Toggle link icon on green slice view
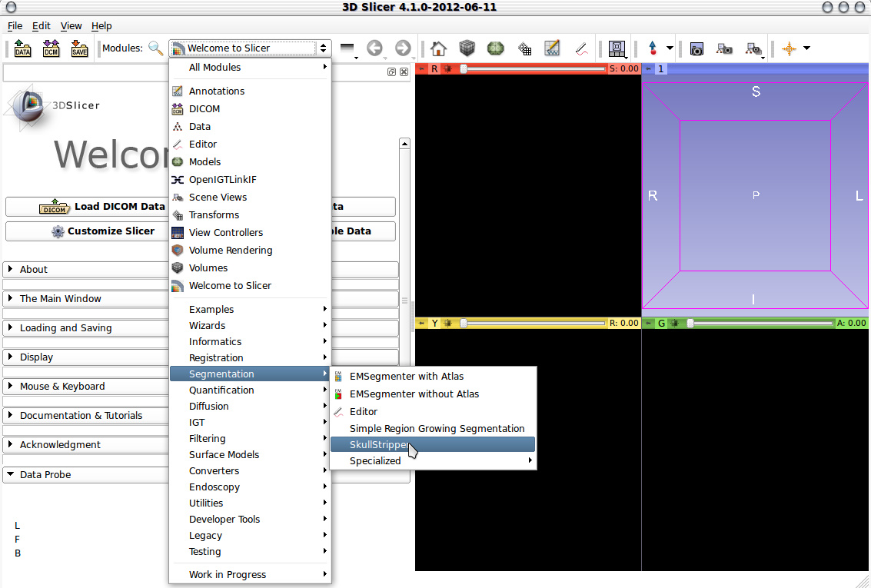Image resolution: width=871 pixels, height=588 pixels. coord(674,324)
